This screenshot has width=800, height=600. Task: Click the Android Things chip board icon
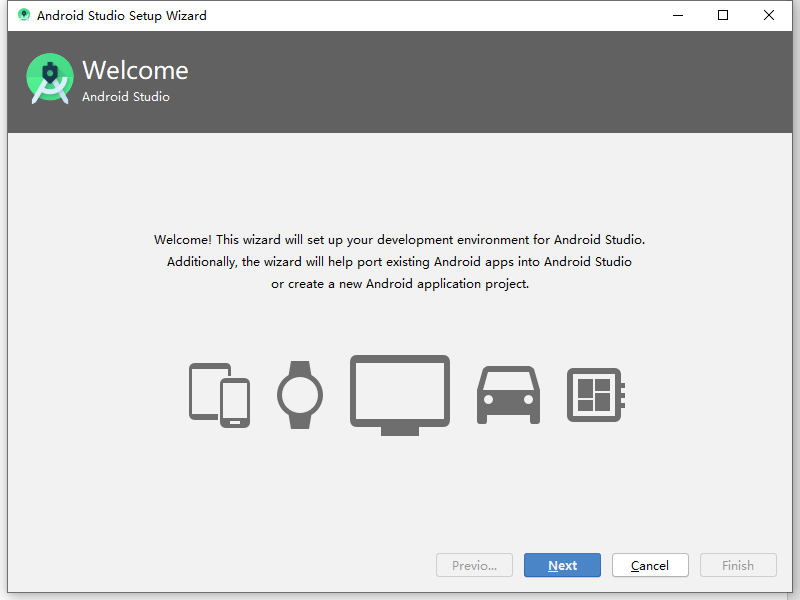596,395
